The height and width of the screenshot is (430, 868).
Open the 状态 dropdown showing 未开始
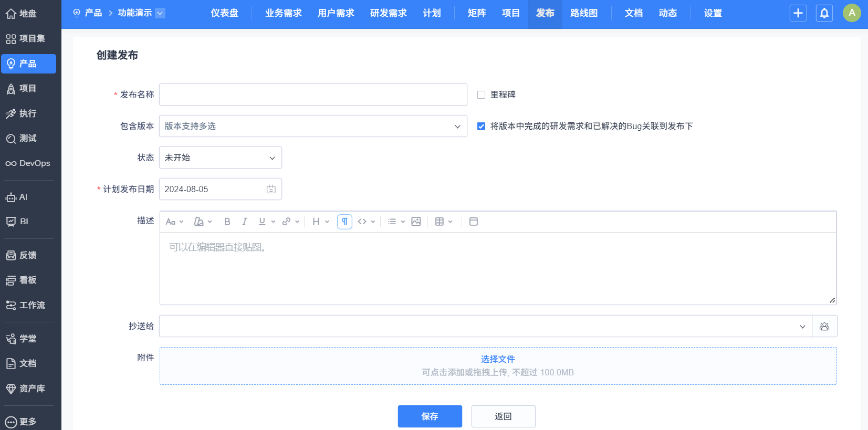point(220,158)
